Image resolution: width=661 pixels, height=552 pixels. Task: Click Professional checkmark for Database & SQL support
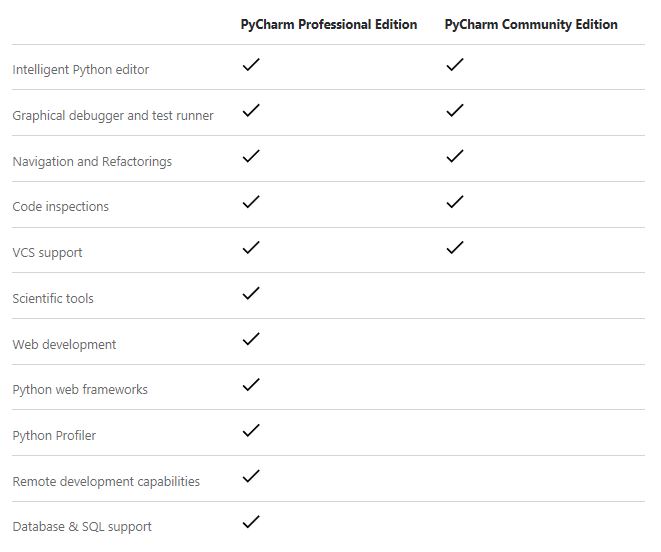pyautogui.click(x=251, y=522)
